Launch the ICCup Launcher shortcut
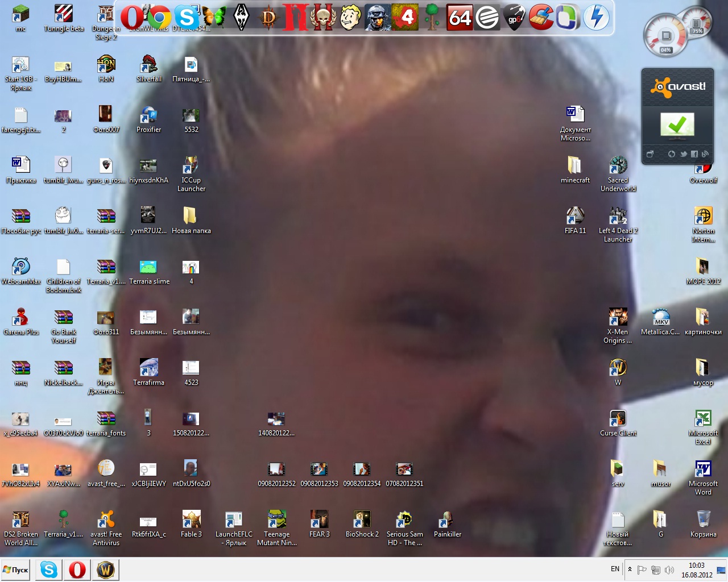Image resolution: width=728 pixels, height=582 pixels. pos(191,174)
